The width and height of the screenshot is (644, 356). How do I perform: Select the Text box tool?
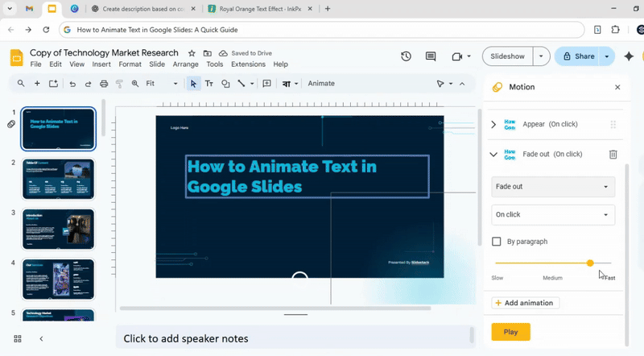[209, 84]
